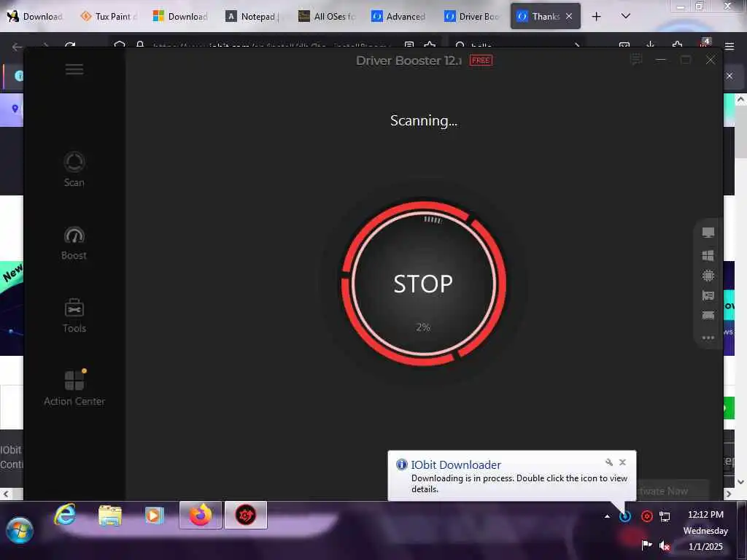Open Action Center flag tray icon
This screenshot has height=560, width=747.
[646, 545]
